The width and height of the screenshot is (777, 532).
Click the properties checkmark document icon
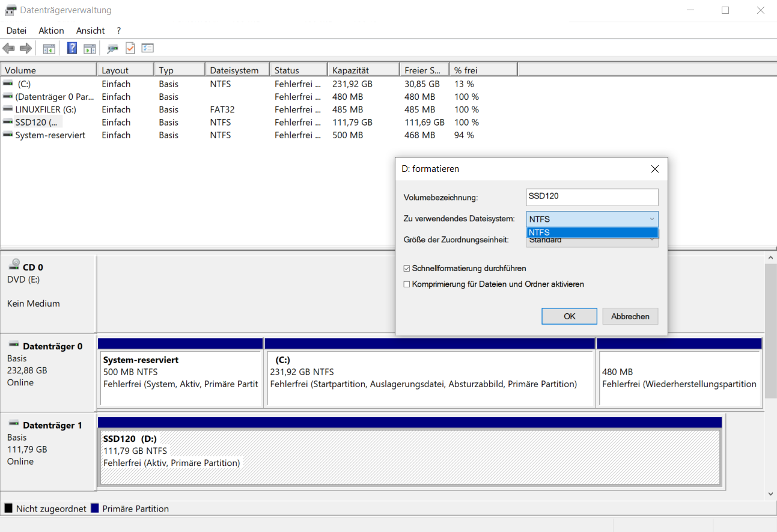tap(130, 48)
